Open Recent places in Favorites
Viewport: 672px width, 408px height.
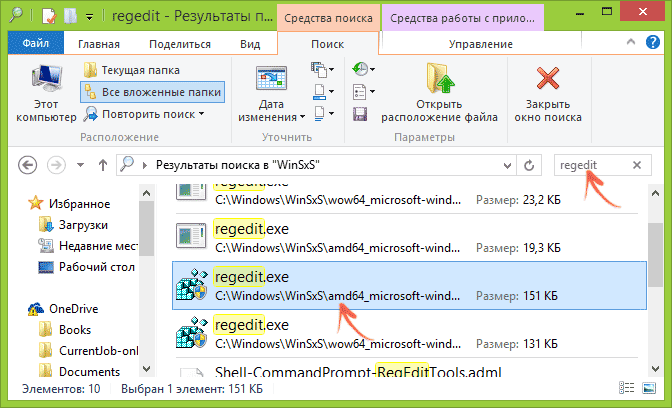coord(88,246)
